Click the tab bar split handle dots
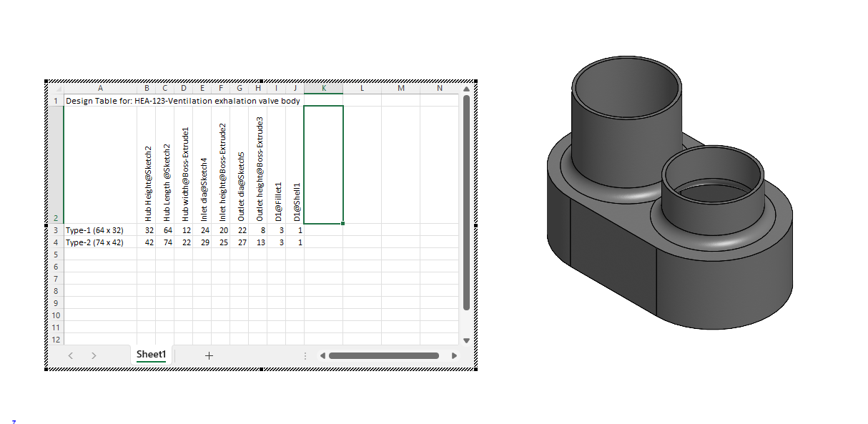 pyautogui.click(x=305, y=355)
